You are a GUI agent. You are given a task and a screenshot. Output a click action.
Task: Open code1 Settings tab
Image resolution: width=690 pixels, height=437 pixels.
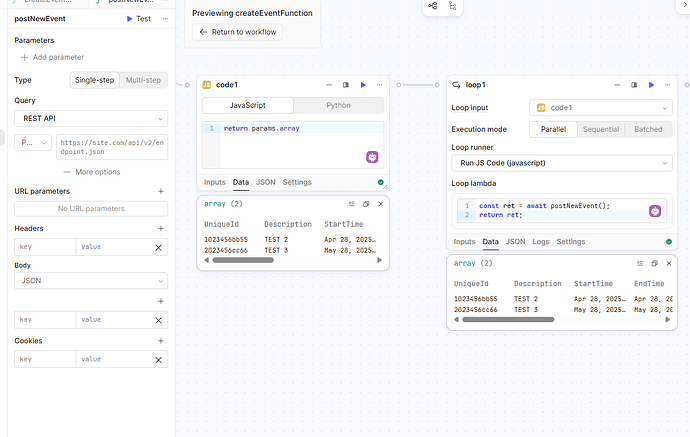[x=297, y=182]
